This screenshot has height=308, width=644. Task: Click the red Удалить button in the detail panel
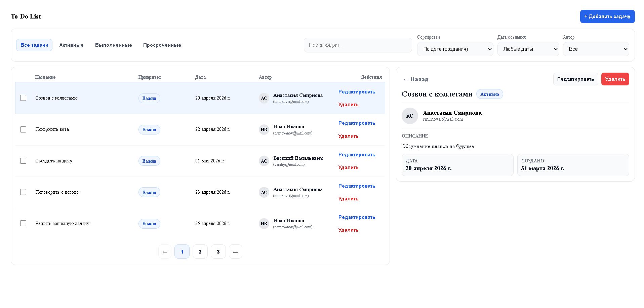(x=615, y=79)
